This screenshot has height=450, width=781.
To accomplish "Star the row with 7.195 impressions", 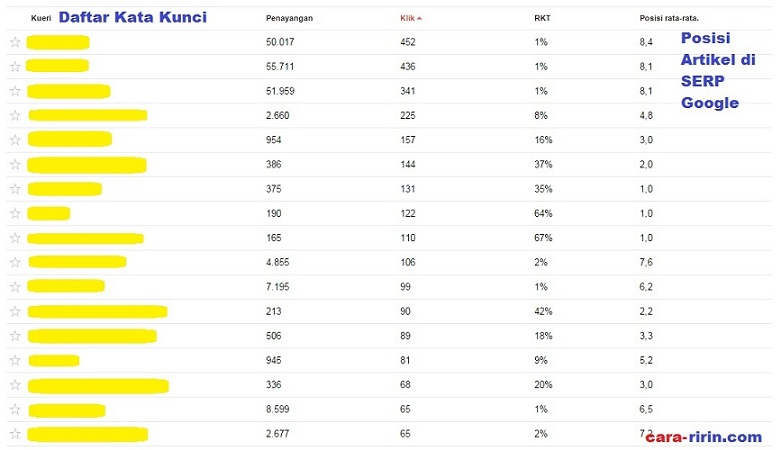I will pyautogui.click(x=15, y=287).
